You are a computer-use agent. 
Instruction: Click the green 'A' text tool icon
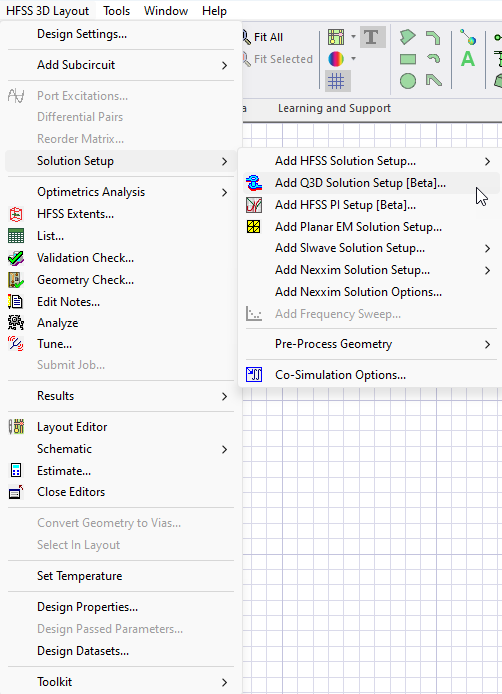click(x=468, y=59)
